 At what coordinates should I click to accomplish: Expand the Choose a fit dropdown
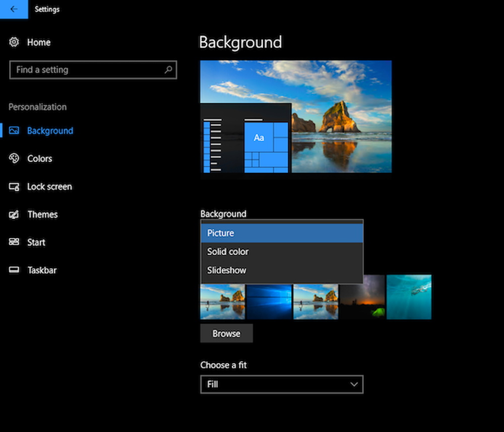pos(281,384)
